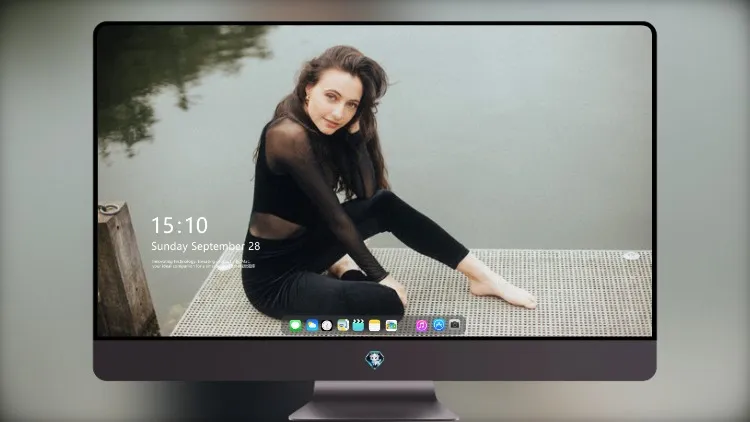
Task: Open the yellow Notes app in dock
Action: click(375, 325)
